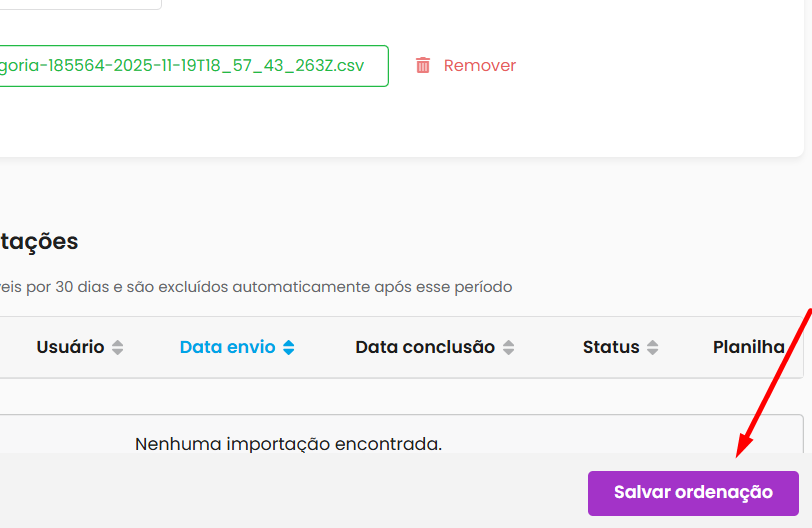Click the 30 dias retention notice text

click(256, 287)
